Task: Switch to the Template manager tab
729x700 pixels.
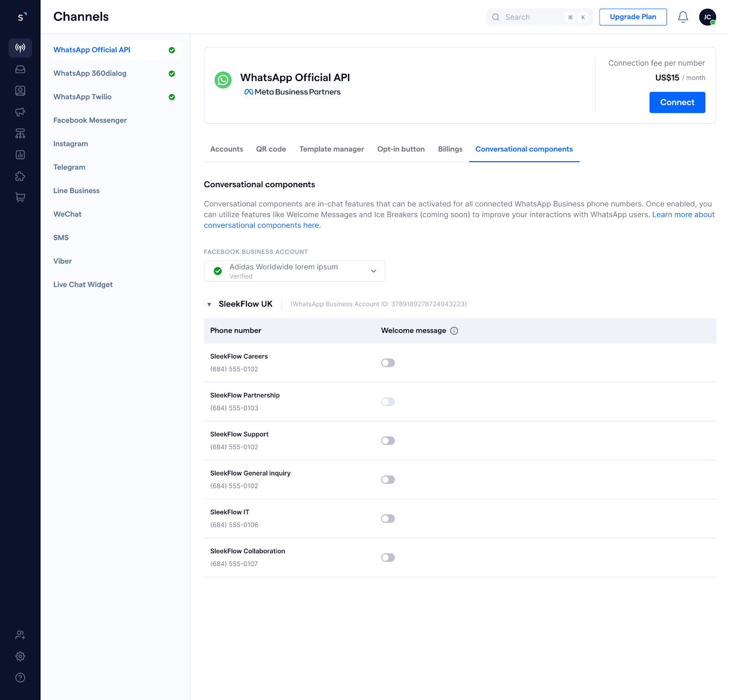Action: [x=332, y=149]
